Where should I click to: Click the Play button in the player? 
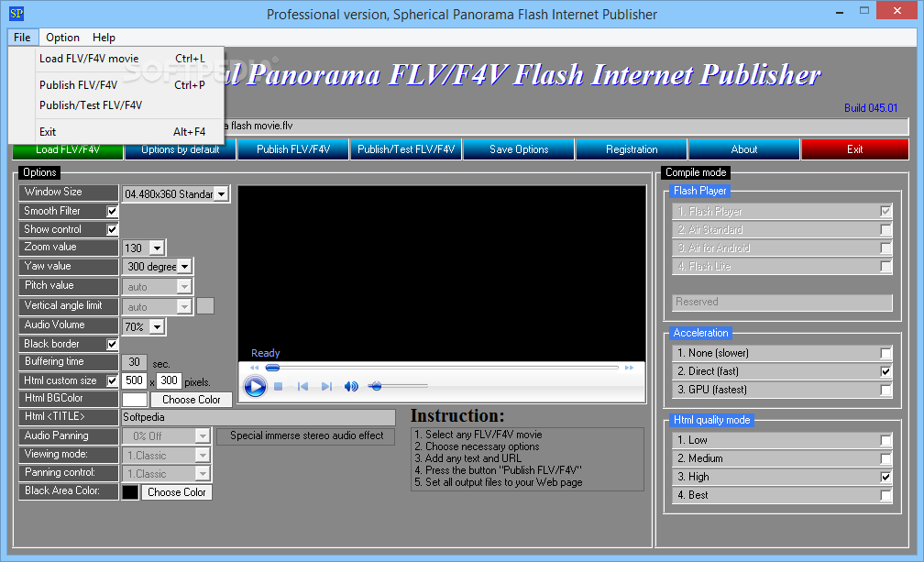click(255, 387)
